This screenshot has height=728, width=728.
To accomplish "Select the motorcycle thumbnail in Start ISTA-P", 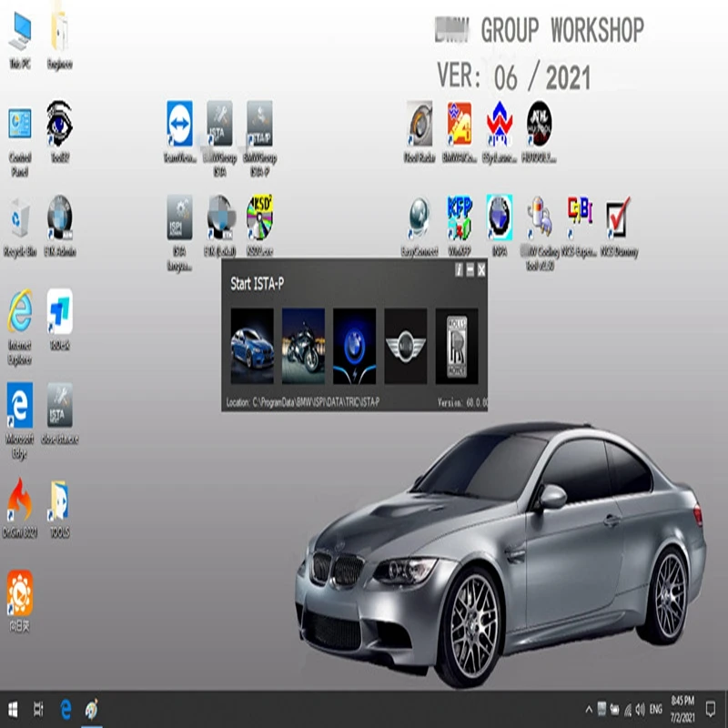I will [303, 346].
